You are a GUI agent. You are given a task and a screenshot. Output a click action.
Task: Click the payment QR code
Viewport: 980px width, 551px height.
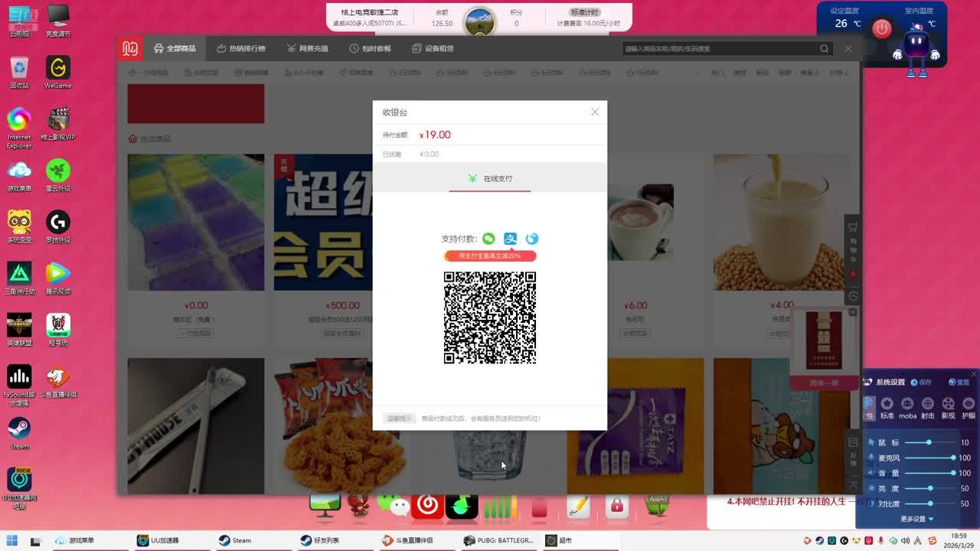click(490, 318)
